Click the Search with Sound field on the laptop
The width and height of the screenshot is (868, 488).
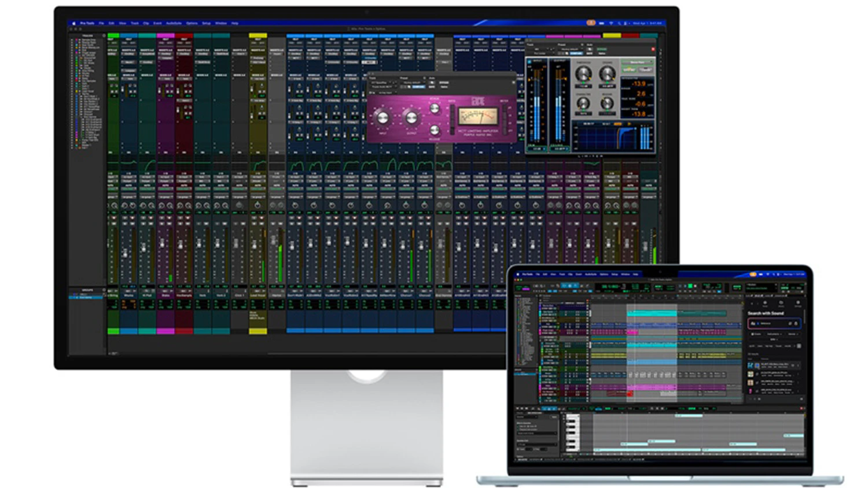pos(774,323)
